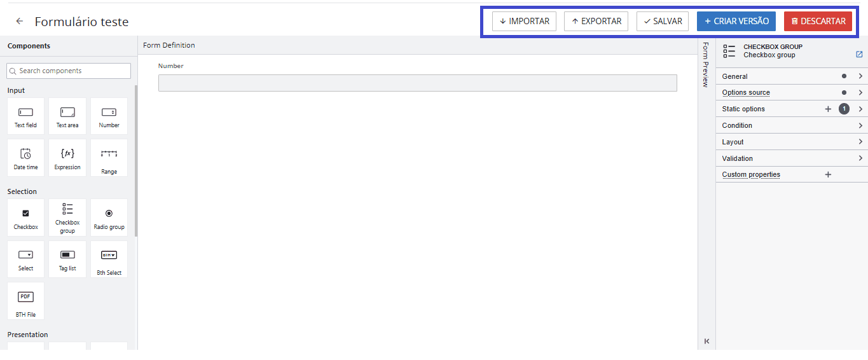This screenshot has width=868, height=360.
Task: Click the back arrow beside Formulário teste
Action: [x=20, y=22]
